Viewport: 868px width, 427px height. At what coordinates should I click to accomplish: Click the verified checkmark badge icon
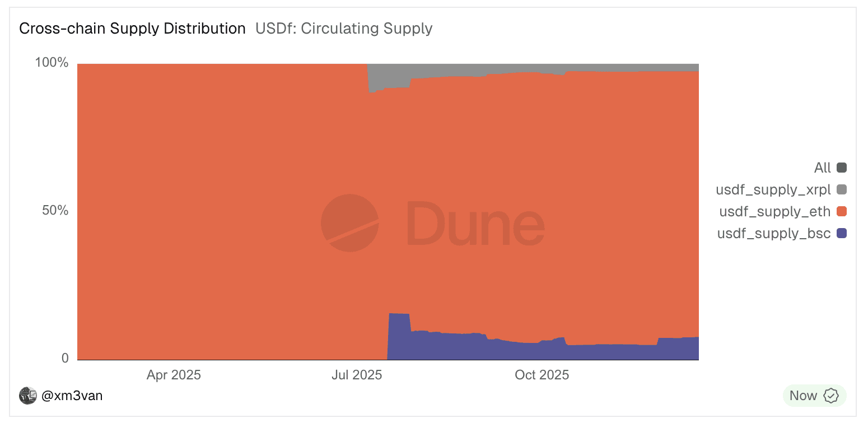832,396
